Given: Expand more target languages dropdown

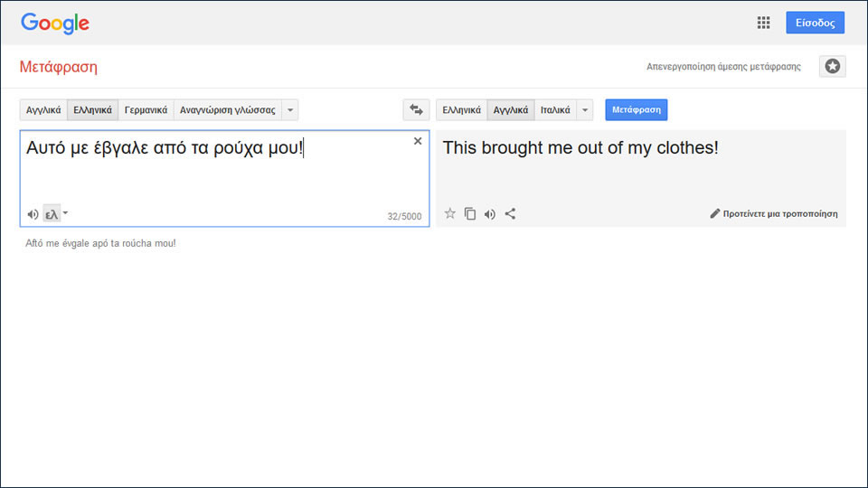Looking at the screenshot, I should (x=585, y=109).
